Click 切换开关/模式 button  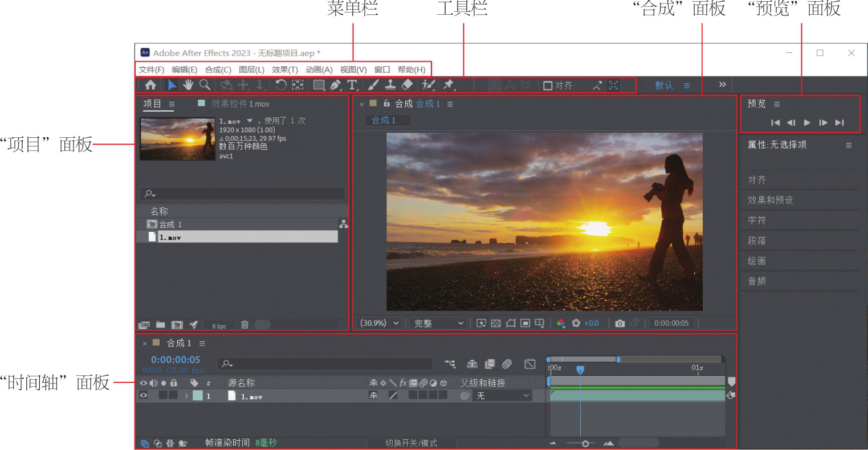[411, 443]
